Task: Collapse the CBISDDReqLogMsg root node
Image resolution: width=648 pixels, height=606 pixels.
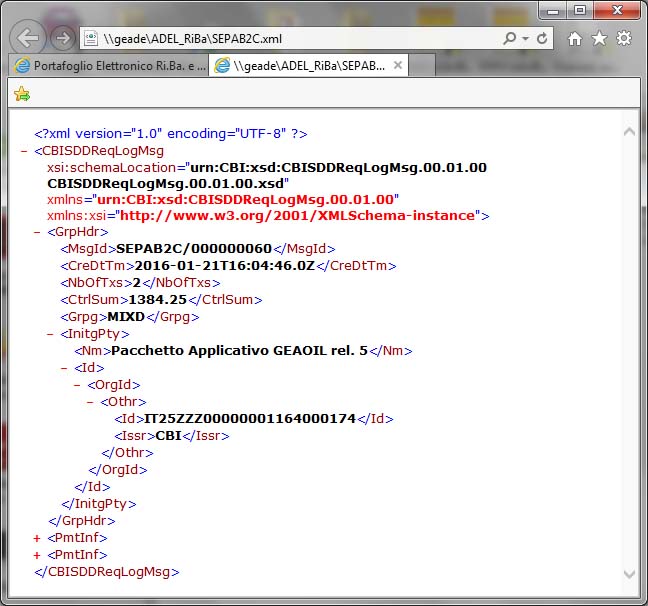Action: [24, 151]
